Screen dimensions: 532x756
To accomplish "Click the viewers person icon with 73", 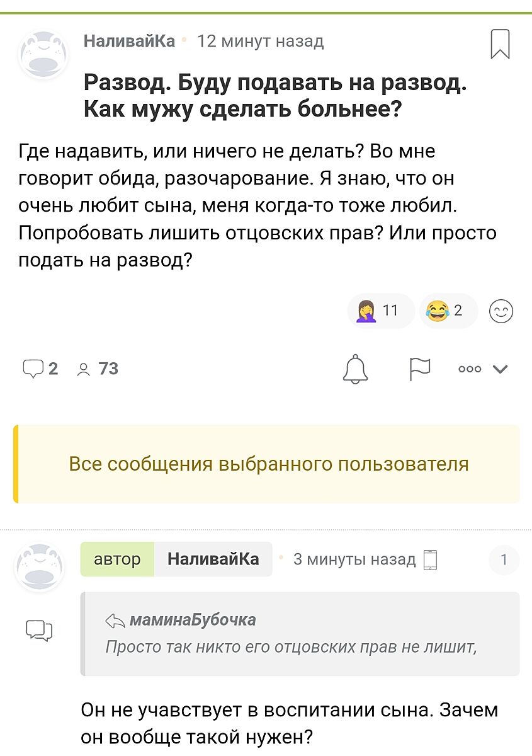I will pyautogui.click(x=83, y=369).
